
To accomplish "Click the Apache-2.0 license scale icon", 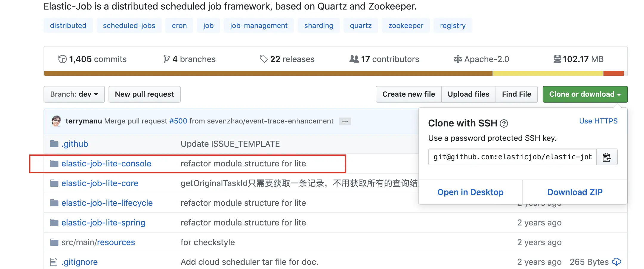I will (x=458, y=59).
